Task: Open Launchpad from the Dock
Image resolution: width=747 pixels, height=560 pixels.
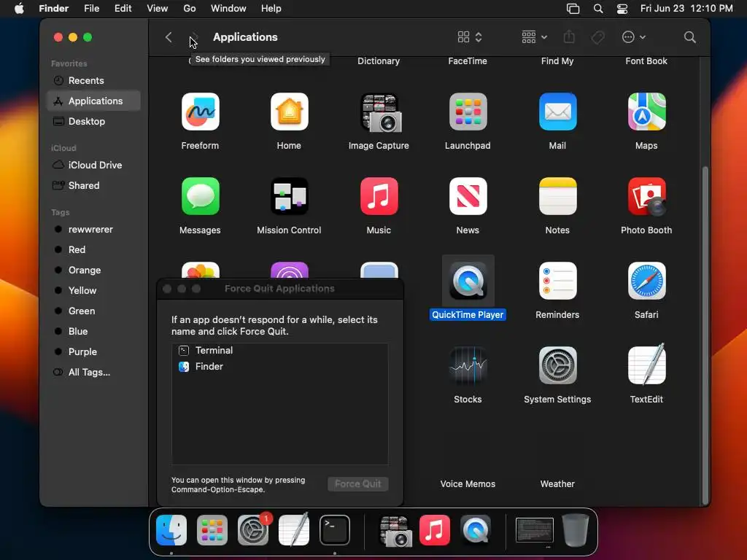Action: (212, 529)
